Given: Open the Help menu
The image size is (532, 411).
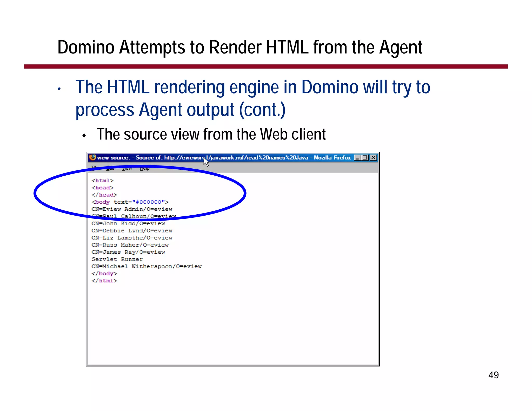Looking at the screenshot, I should tap(144, 168).
